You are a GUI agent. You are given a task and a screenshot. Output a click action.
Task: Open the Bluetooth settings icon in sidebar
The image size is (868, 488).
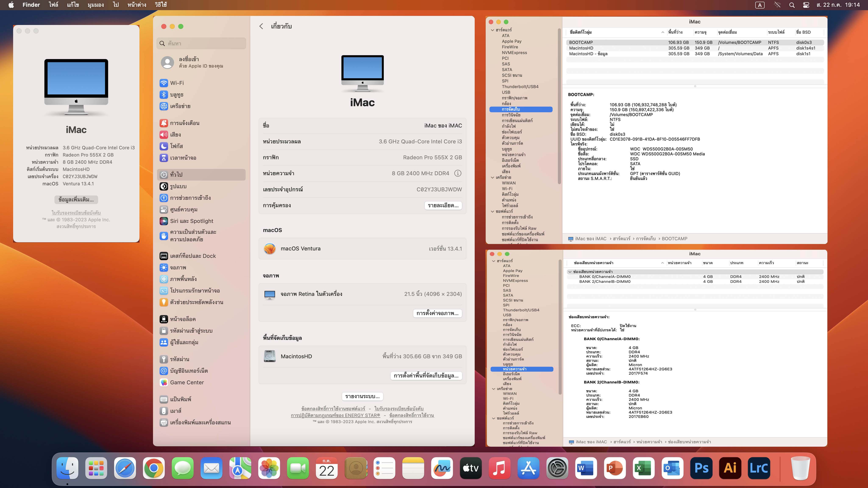click(x=164, y=95)
